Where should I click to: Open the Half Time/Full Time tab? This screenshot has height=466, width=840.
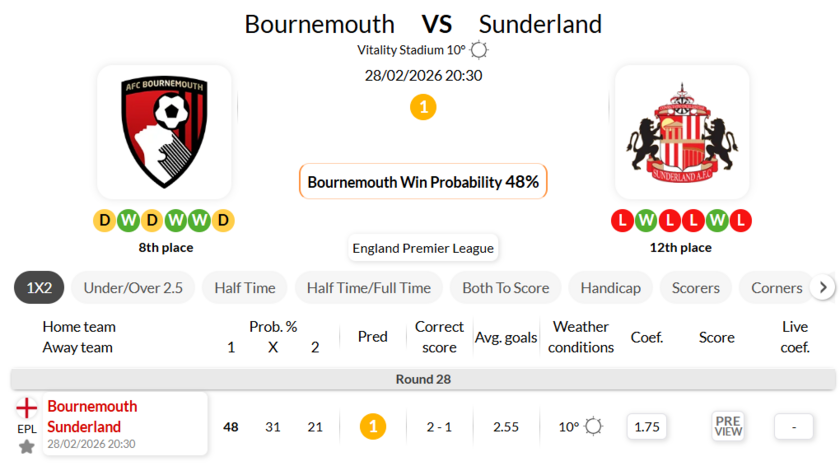369,288
